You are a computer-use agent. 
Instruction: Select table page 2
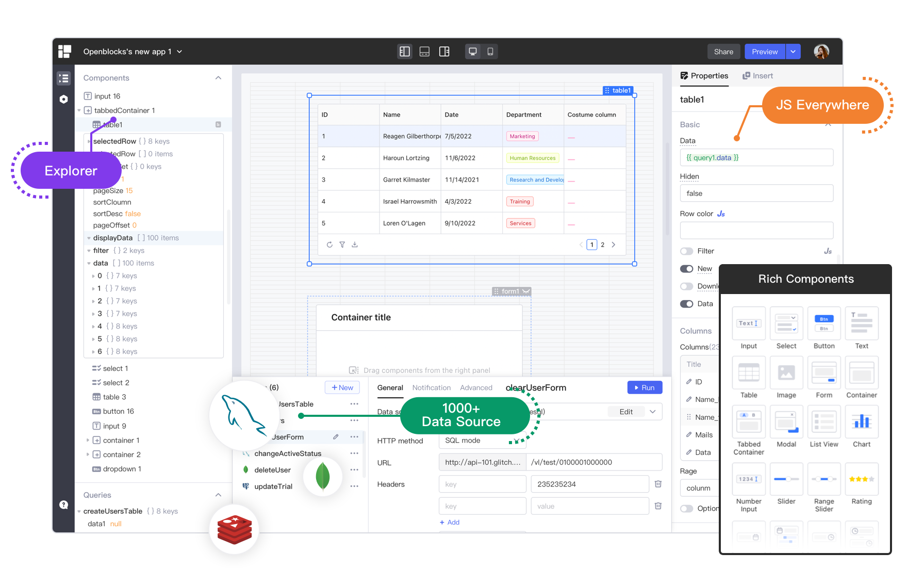pos(602,245)
